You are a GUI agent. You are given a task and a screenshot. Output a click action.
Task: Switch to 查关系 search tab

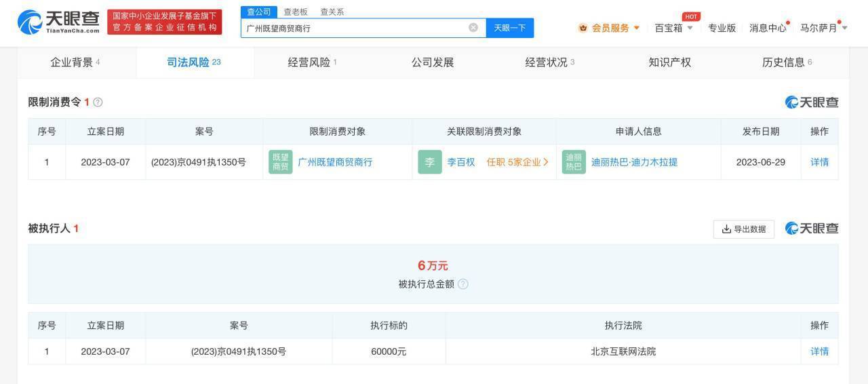pos(332,12)
